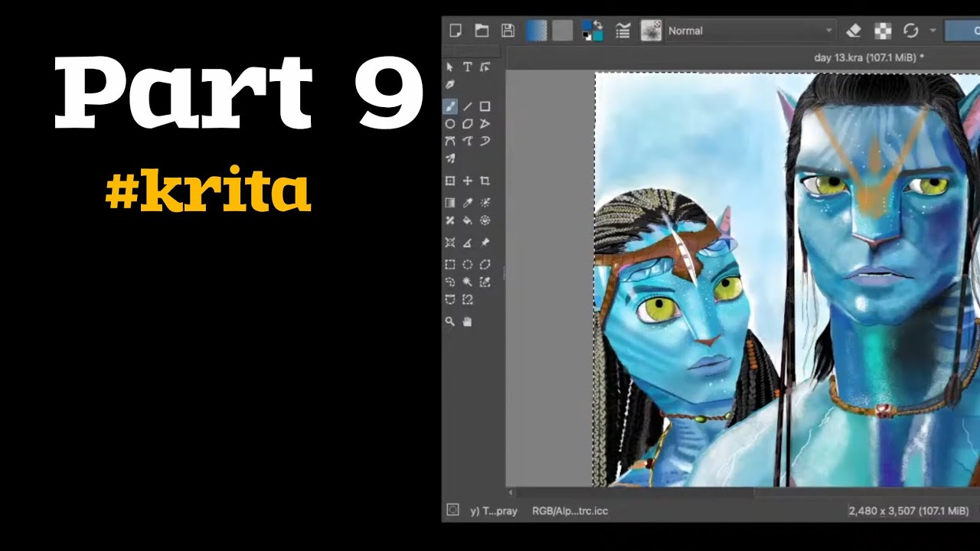Click the scrollbar left arrow

pos(511,493)
